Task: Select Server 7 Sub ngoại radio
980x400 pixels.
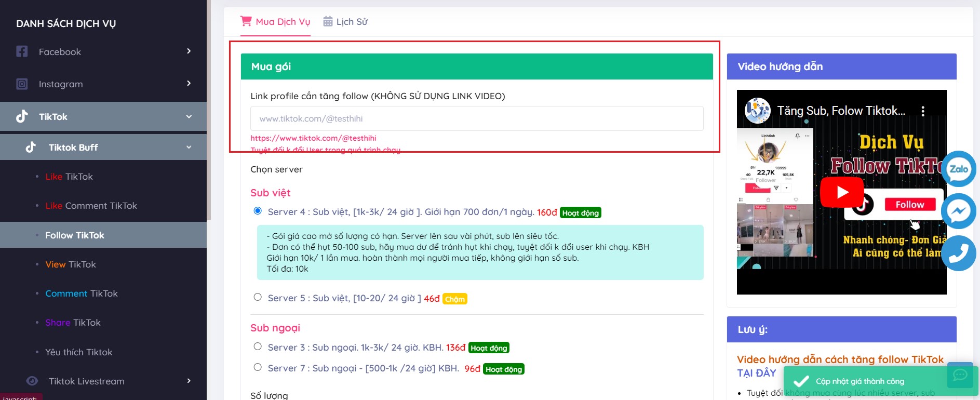Action: (x=258, y=367)
